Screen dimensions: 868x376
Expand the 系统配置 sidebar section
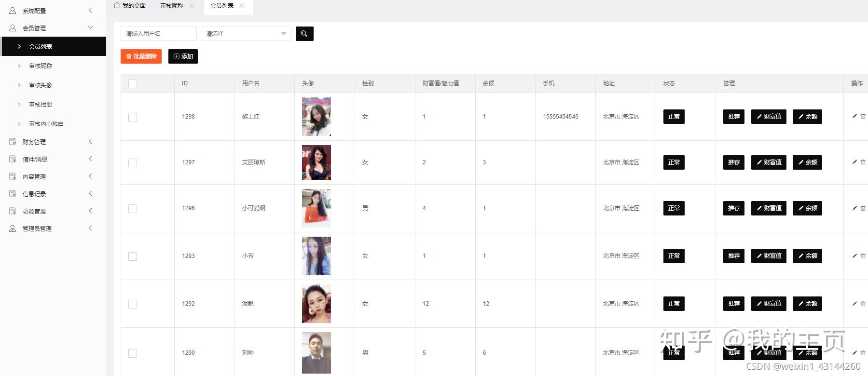click(51, 11)
